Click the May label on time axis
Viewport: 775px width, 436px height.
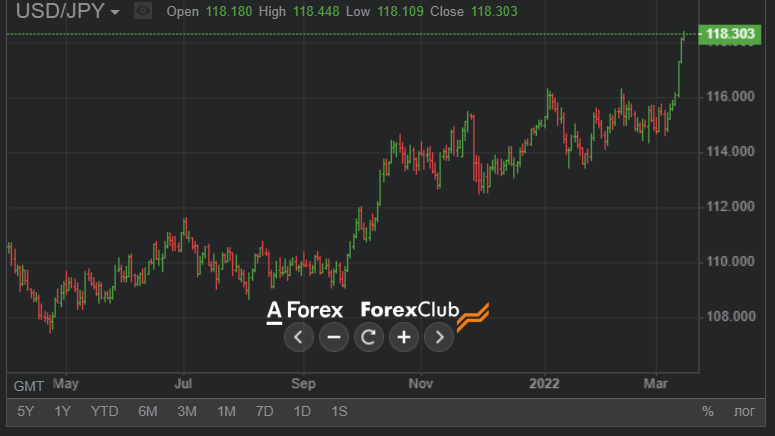point(66,384)
